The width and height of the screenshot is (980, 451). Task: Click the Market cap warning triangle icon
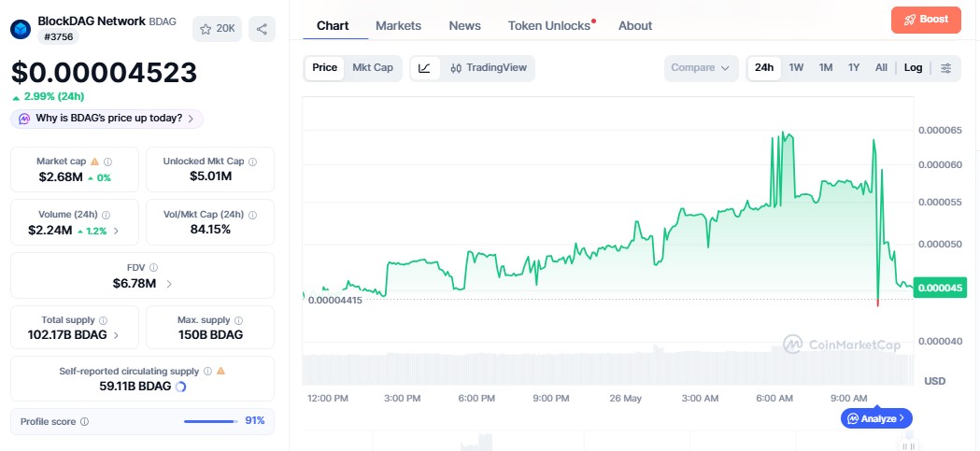click(95, 162)
